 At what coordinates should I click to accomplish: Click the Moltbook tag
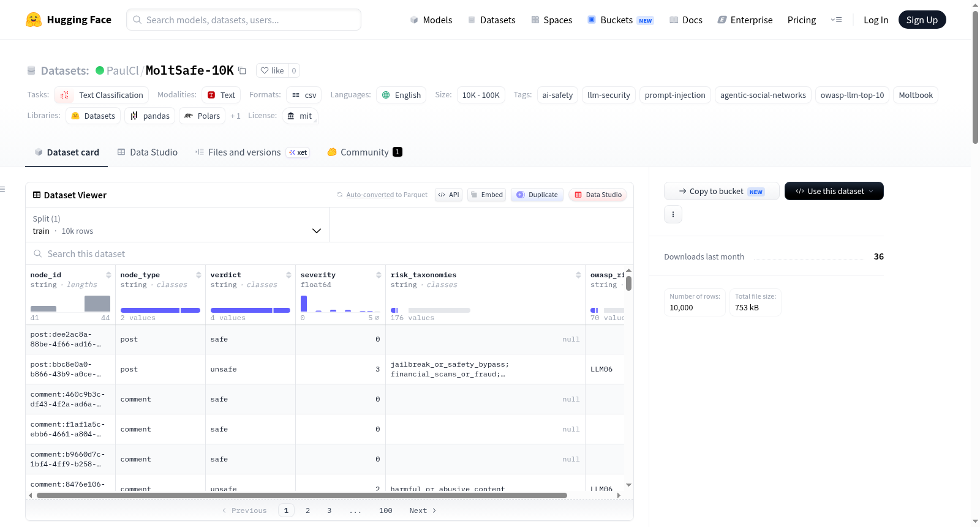point(916,95)
